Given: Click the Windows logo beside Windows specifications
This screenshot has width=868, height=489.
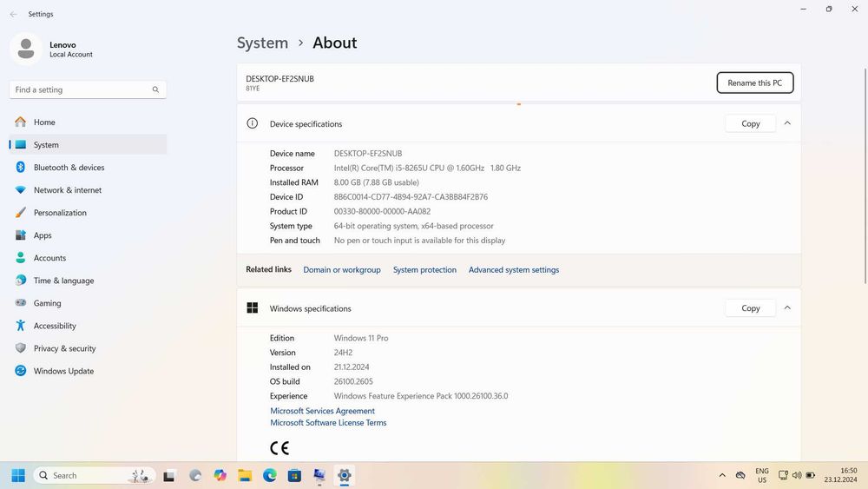Looking at the screenshot, I should [253, 308].
